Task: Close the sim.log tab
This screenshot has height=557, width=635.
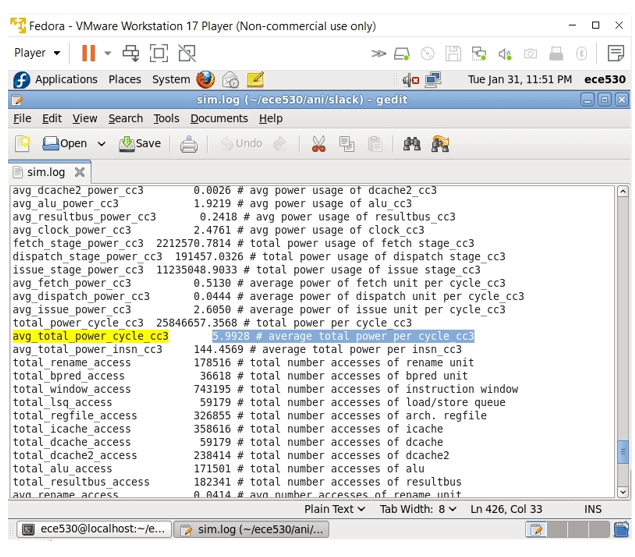Action: 80,173
